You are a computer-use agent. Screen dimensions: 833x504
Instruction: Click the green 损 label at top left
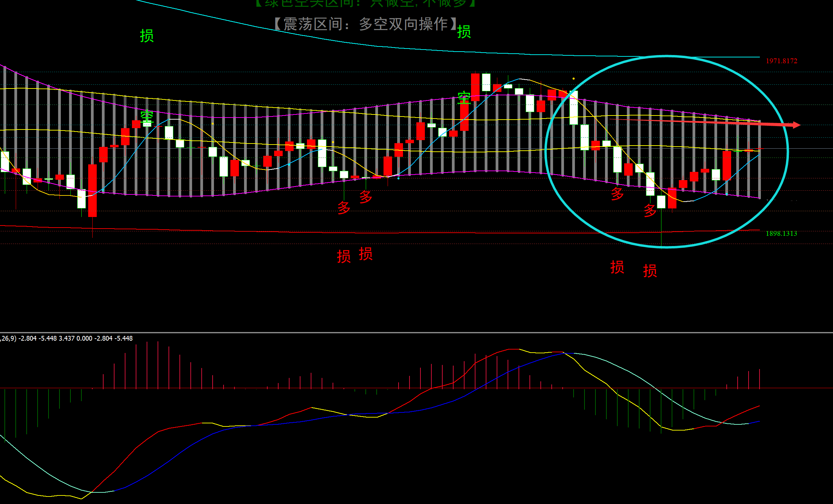pos(147,36)
